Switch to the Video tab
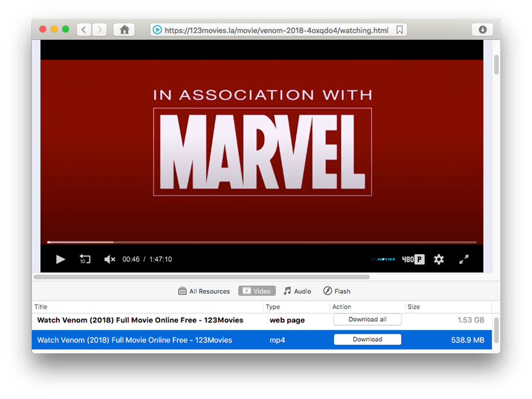532x399 pixels. tap(257, 291)
